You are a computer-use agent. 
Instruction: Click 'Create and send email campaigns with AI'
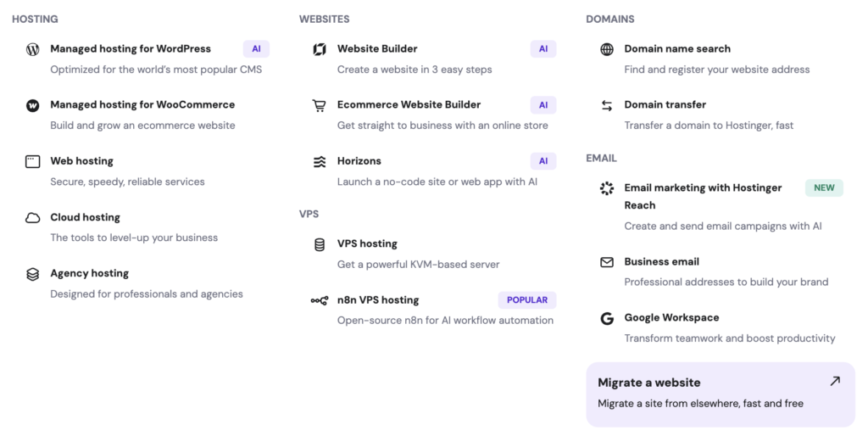(723, 226)
